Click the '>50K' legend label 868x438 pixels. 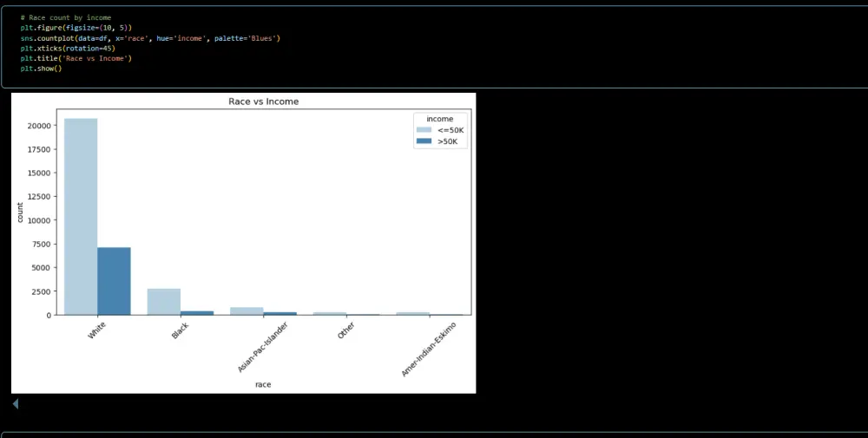[x=448, y=141]
